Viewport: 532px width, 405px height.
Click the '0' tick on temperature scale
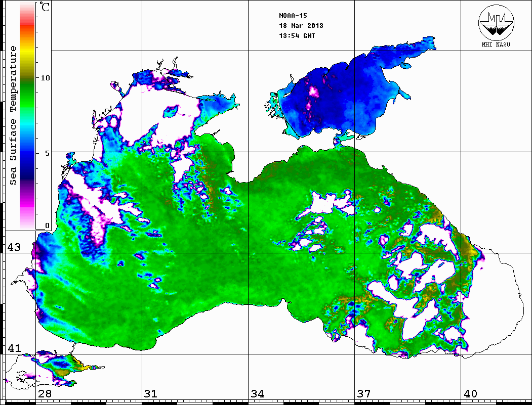(47, 226)
